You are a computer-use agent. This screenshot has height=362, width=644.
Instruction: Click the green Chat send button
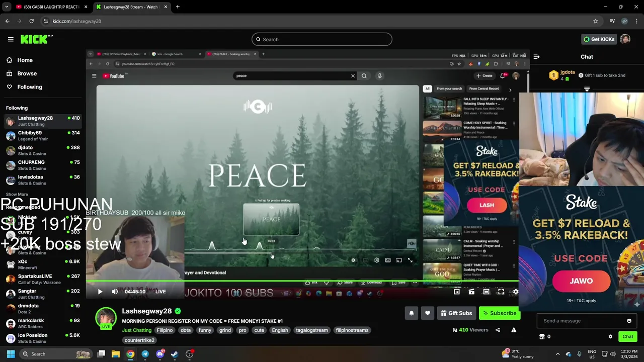click(x=628, y=337)
